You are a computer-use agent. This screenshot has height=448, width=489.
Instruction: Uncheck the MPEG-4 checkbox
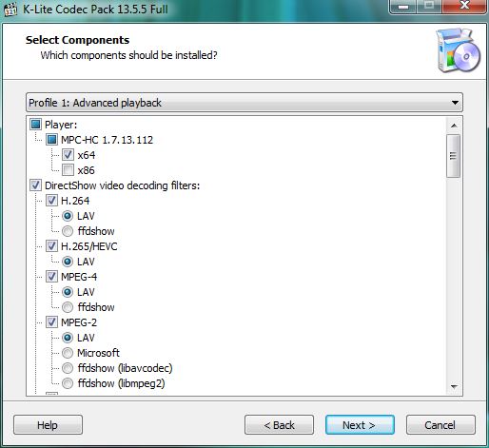pos(51,277)
